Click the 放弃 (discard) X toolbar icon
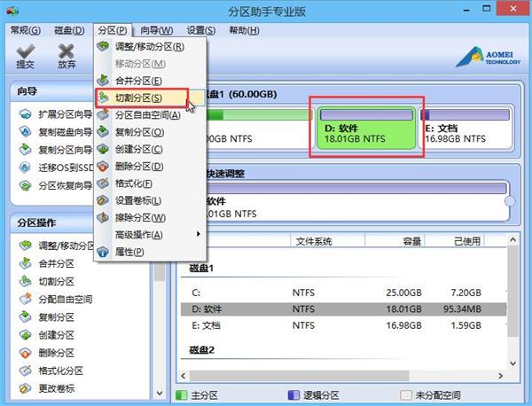Image resolution: width=532 pixels, height=406 pixels. pos(66,51)
